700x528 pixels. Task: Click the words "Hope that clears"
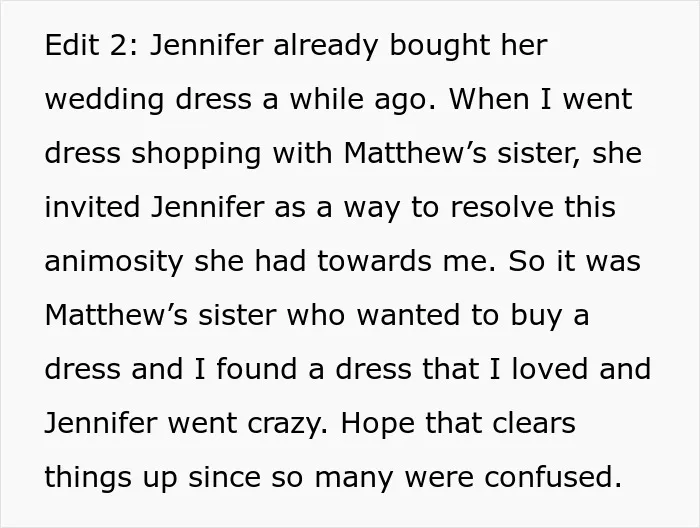point(458,423)
